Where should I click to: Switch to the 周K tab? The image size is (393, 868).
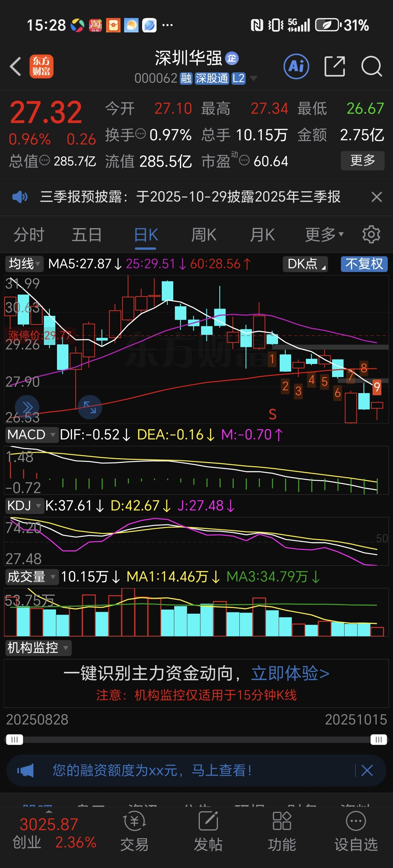tap(204, 235)
